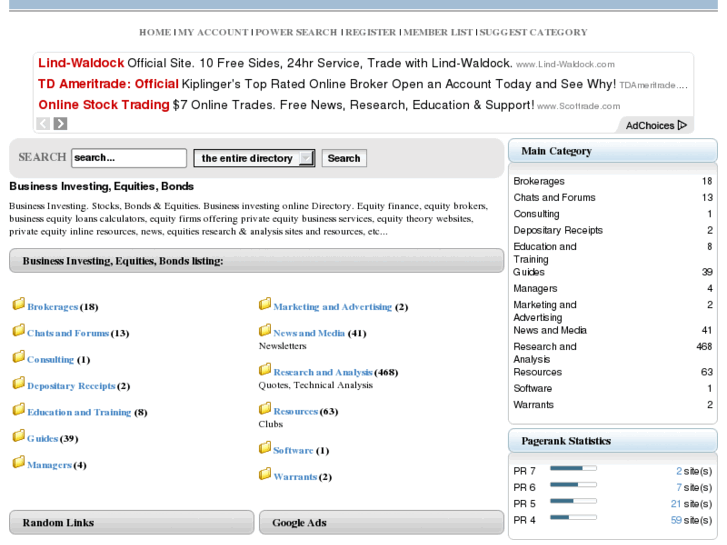Click the folder icon beside Education and Training
The height and width of the screenshot is (545, 727).
[x=19, y=410]
